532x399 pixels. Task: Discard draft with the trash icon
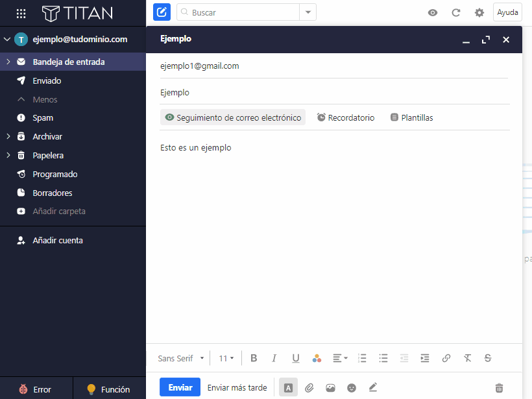(499, 387)
